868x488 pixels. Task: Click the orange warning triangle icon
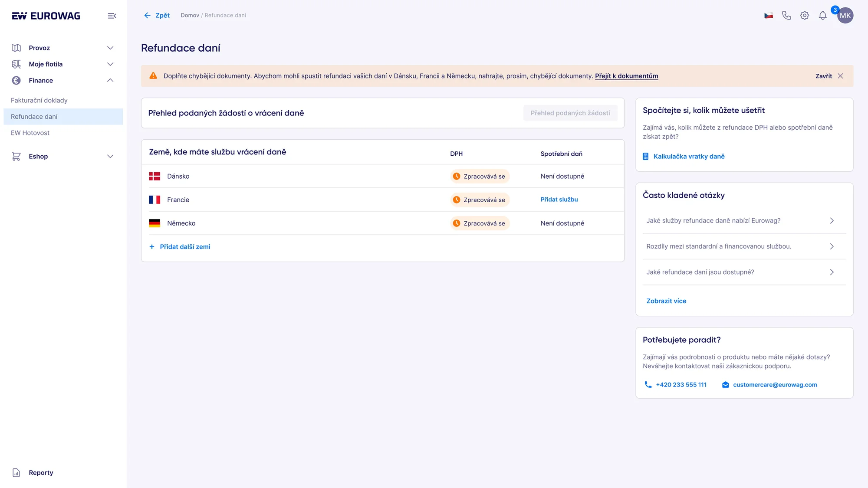tap(153, 76)
